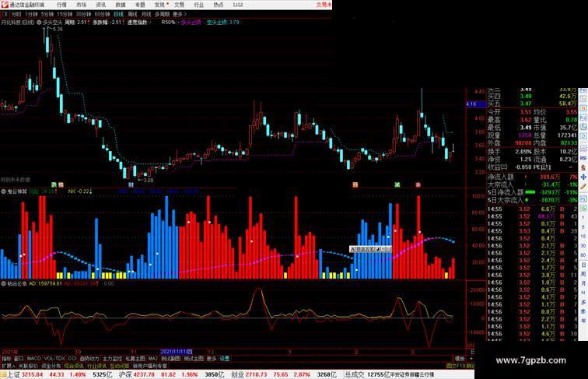The height and width of the screenshot is (379, 588).
Task: Expand the 扩展 bottom panel
Action: click(x=8, y=366)
